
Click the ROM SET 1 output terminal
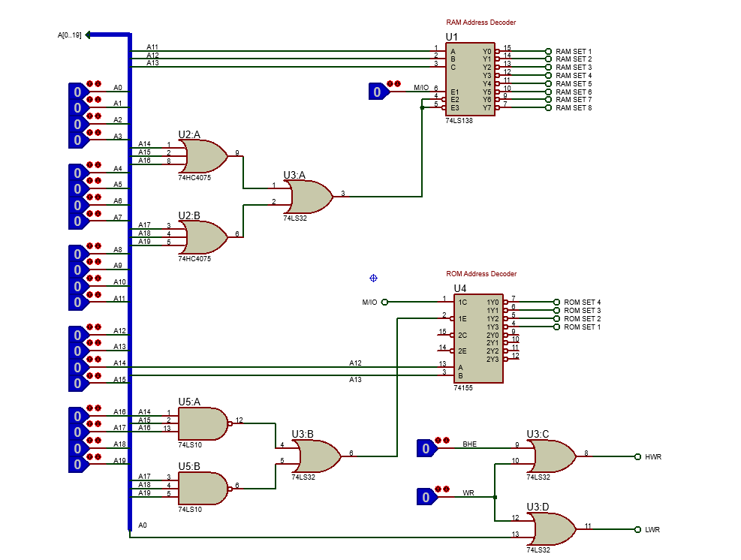click(556, 327)
